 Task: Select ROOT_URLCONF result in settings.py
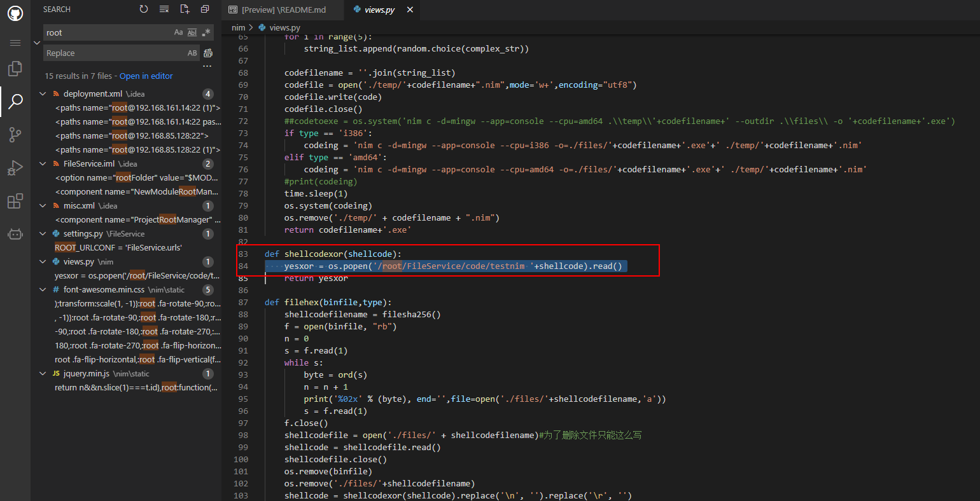pyautogui.click(x=118, y=248)
